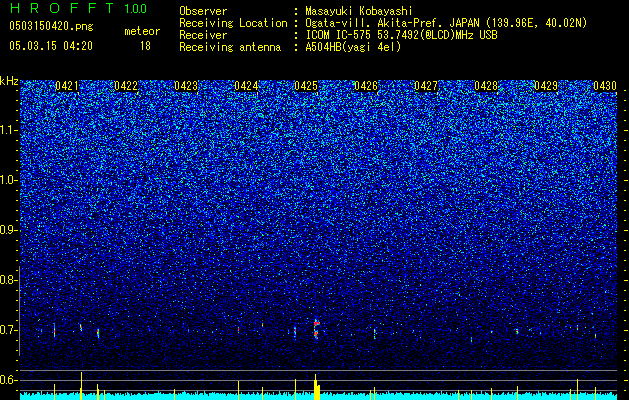
Task: Select the A504HB(yagi 4el) antenna text
Action: [353, 47]
